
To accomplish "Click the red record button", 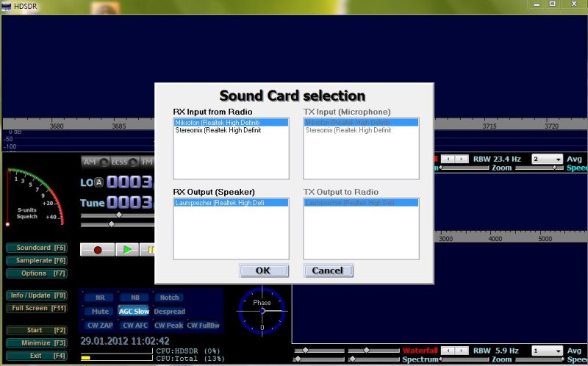I will [x=97, y=250].
